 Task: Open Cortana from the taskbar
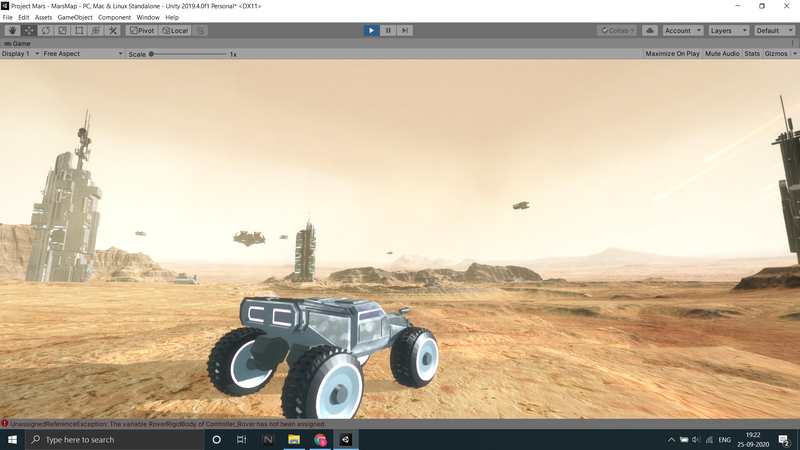[x=216, y=440]
